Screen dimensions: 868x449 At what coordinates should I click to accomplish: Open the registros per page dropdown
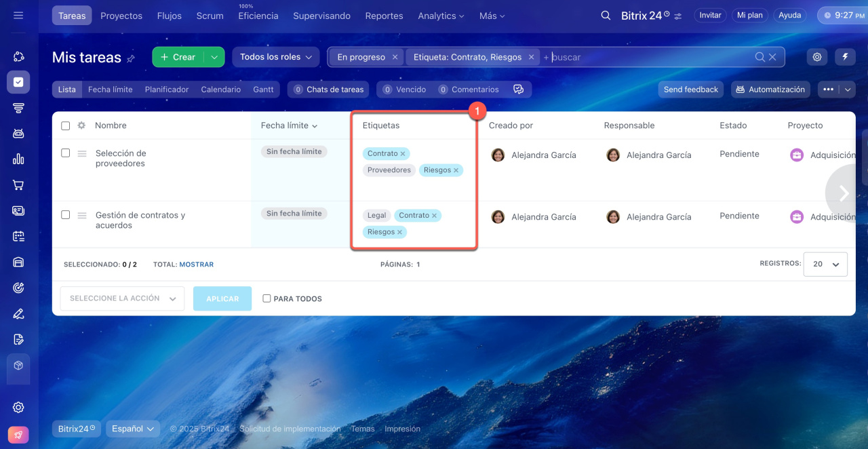(825, 265)
